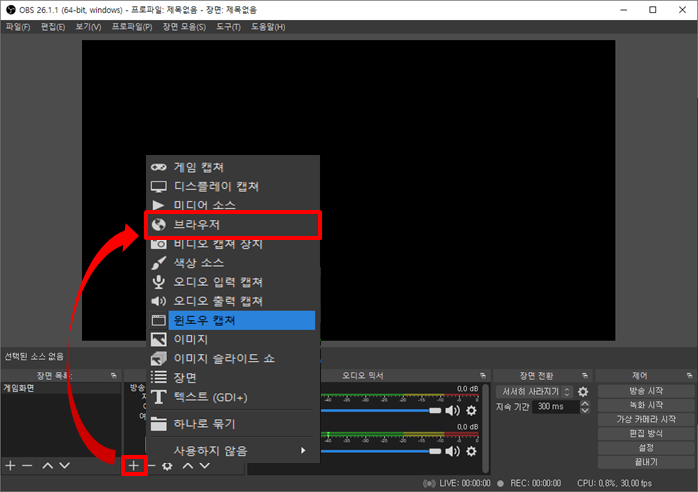Image resolution: width=698 pixels, height=492 pixels.
Task: Remove scene with minus icon
Action: pyautogui.click(x=27, y=466)
